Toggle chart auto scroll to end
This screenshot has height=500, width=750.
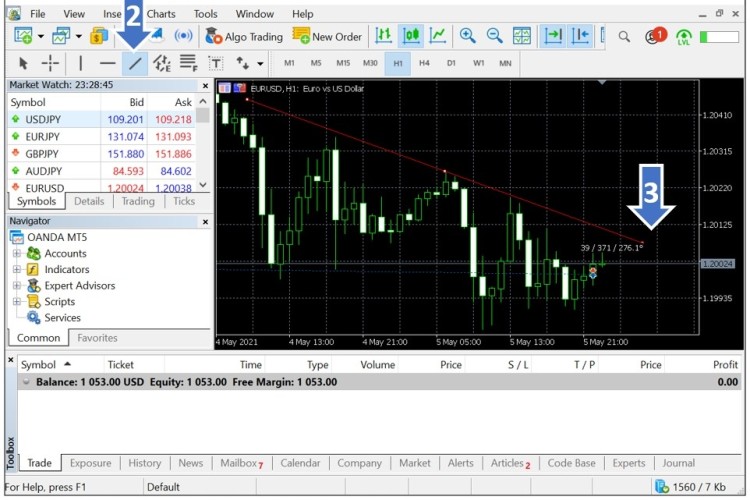click(x=553, y=36)
